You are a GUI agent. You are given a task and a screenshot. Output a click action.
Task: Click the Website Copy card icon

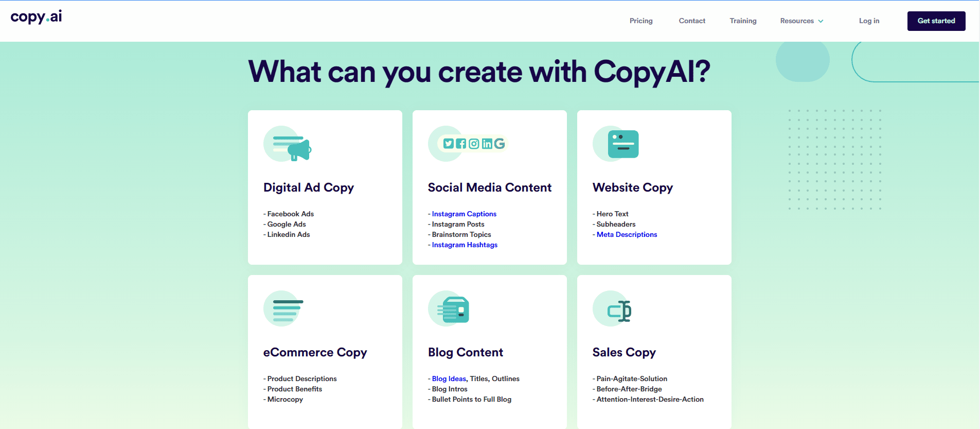[x=616, y=144]
